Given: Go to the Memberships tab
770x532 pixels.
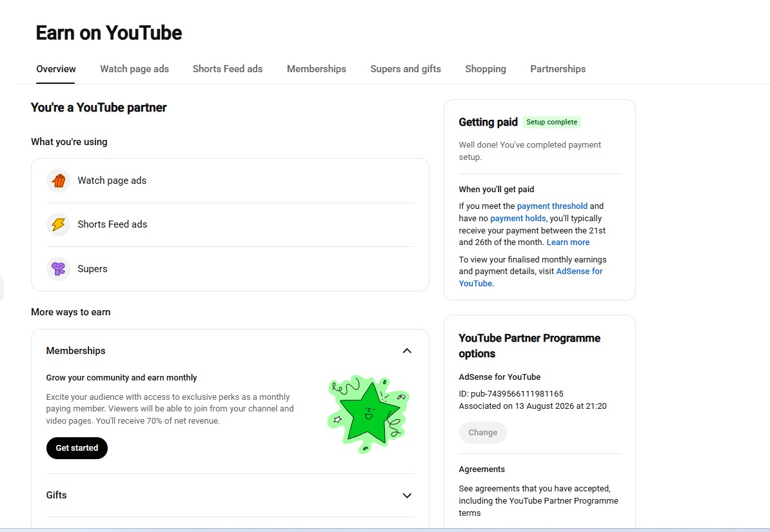Looking at the screenshot, I should (x=316, y=69).
